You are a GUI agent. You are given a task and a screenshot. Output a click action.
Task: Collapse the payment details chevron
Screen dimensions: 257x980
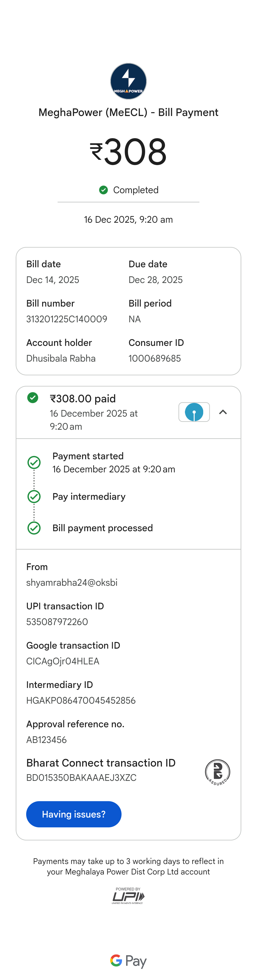coord(223,412)
